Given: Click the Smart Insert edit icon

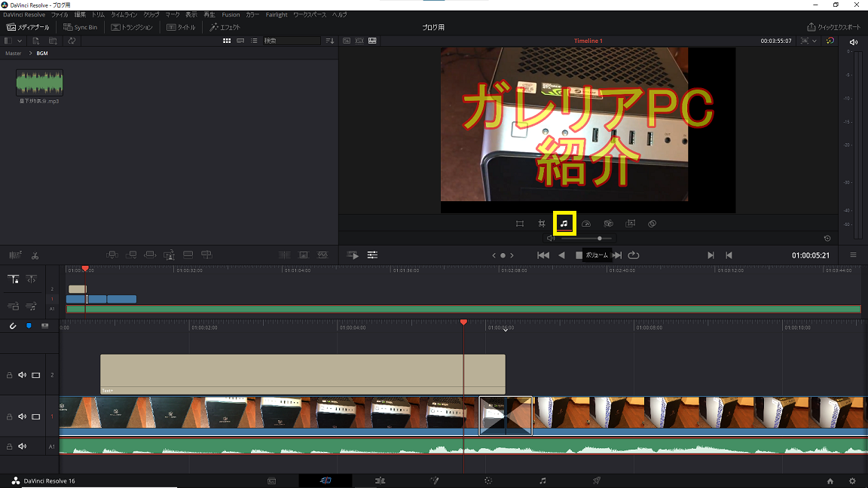Looking at the screenshot, I should (112, 255).
